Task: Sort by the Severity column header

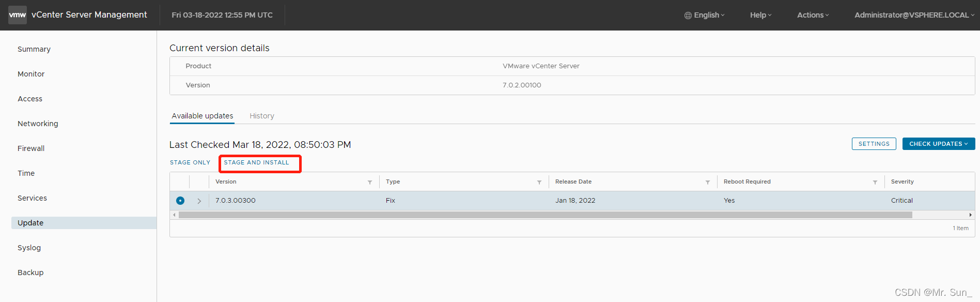Action: 903,182
